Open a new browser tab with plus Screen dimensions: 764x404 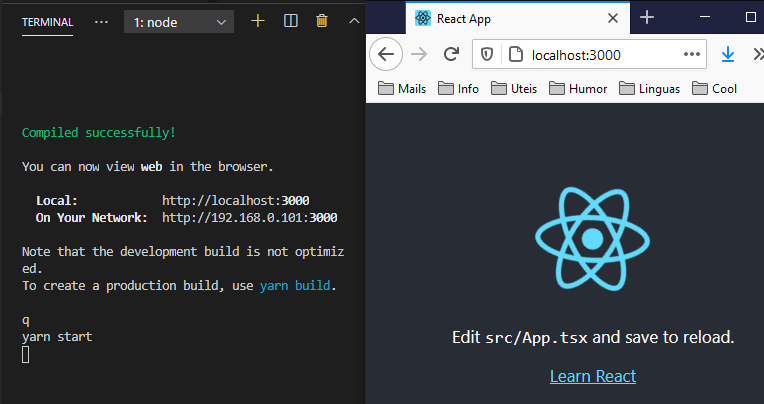tap(647, 18)
